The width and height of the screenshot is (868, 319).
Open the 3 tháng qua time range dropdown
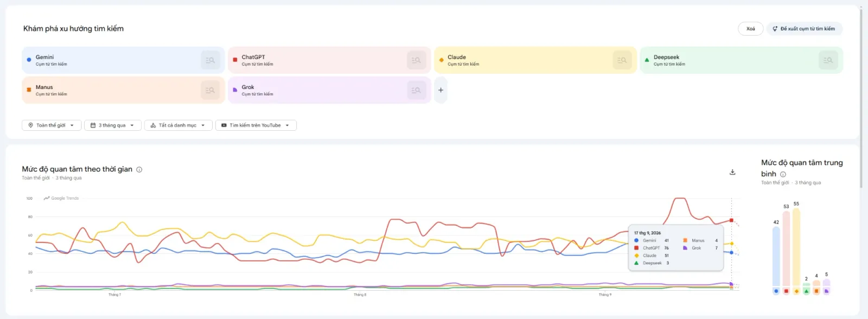pyautogui.click(x=113, y=125)
